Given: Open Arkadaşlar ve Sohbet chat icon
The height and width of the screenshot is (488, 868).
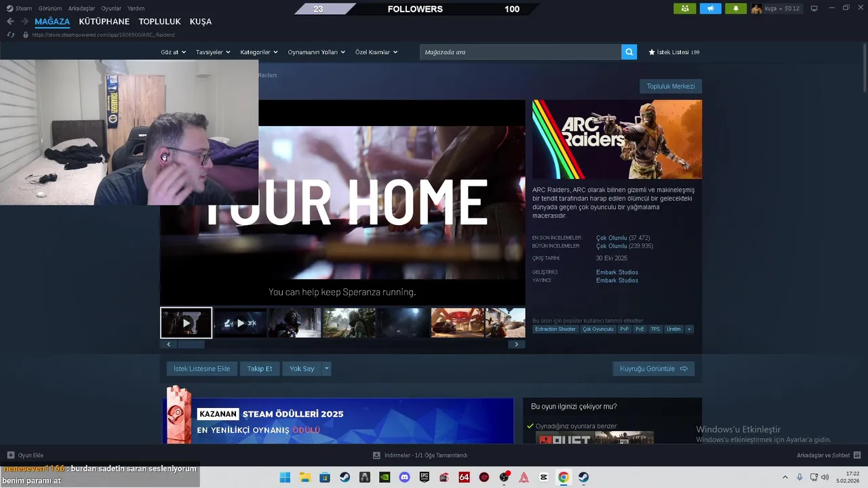Looking at the screenshot, I should [857, 455].
